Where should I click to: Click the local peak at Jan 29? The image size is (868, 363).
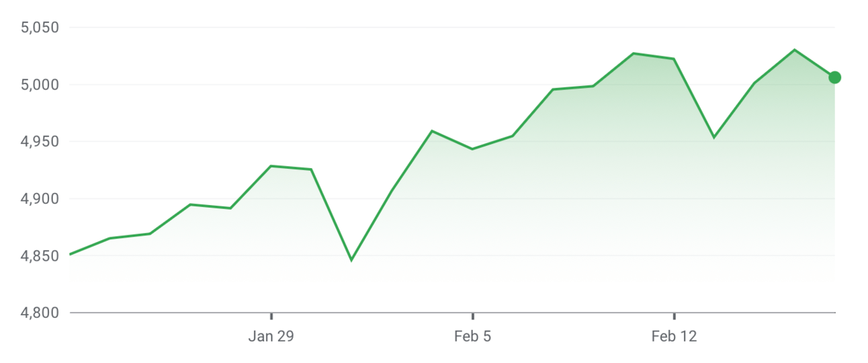click(271, 165)
